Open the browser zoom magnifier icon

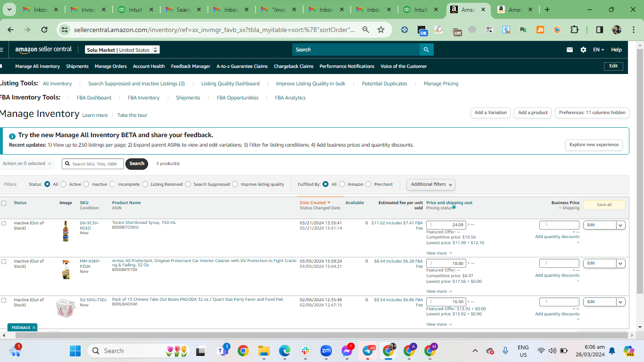(x=366, y=30)
